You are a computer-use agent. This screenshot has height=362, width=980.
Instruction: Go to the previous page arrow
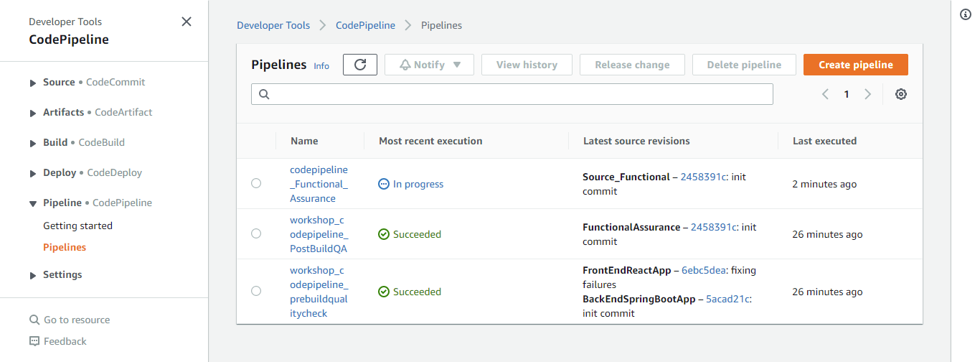[825, 94]
